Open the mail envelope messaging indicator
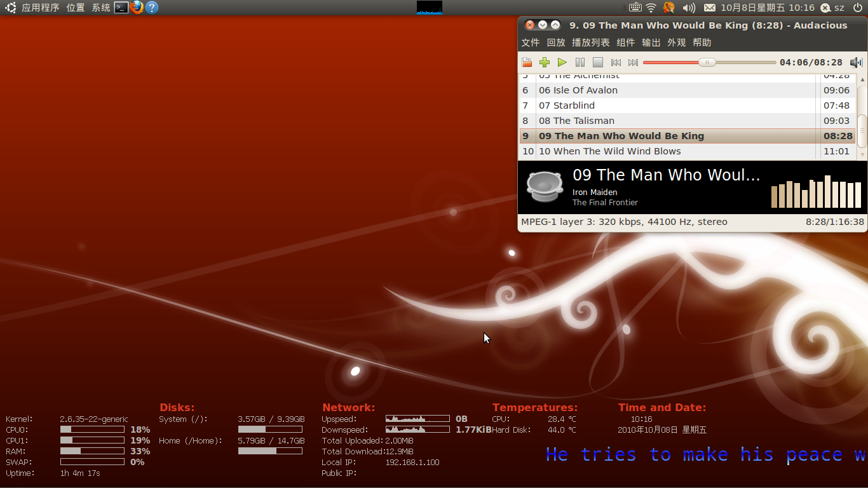The height and width of the screenshot is (488, 868). click(710, 8)
